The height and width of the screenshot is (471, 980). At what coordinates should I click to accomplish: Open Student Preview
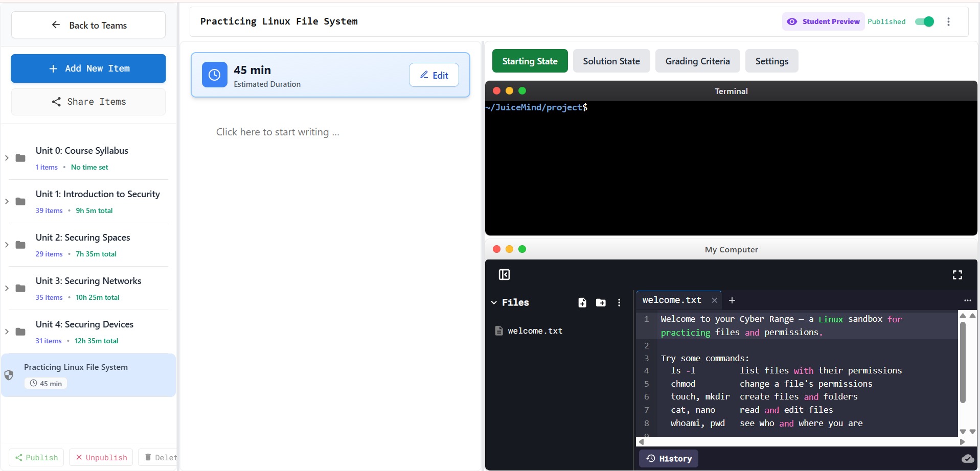coord(824,21)
